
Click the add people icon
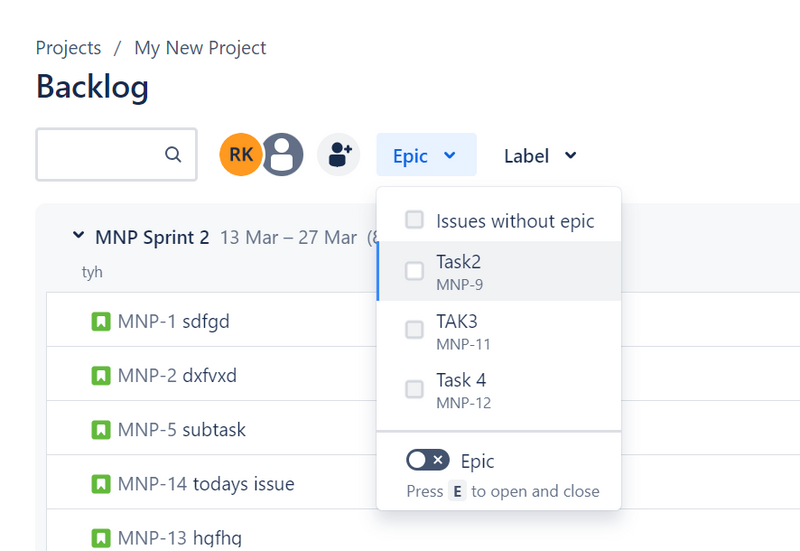[x=339, y=155]
